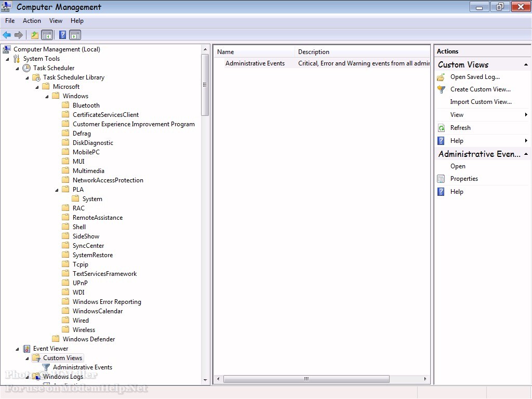The image size is (532, 399).
Task: Select the System folder under PLA
Action: (92, 199)
